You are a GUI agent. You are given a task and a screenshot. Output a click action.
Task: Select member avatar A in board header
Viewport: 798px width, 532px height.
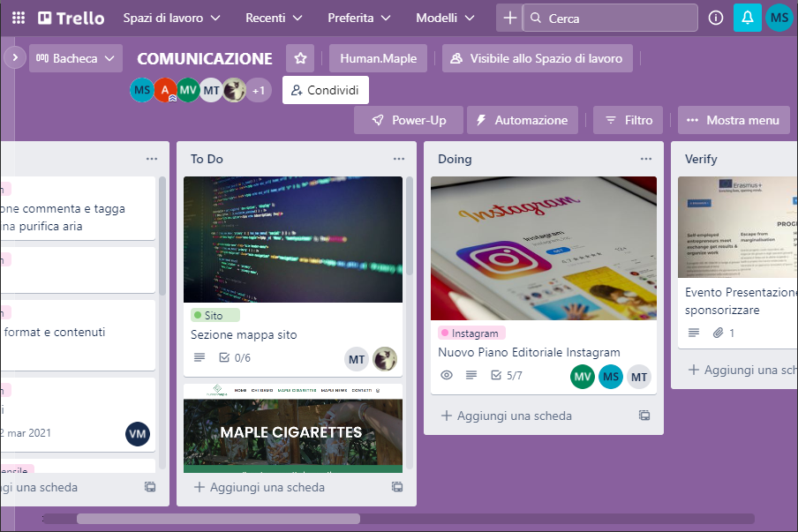click(x=165, y=91)
